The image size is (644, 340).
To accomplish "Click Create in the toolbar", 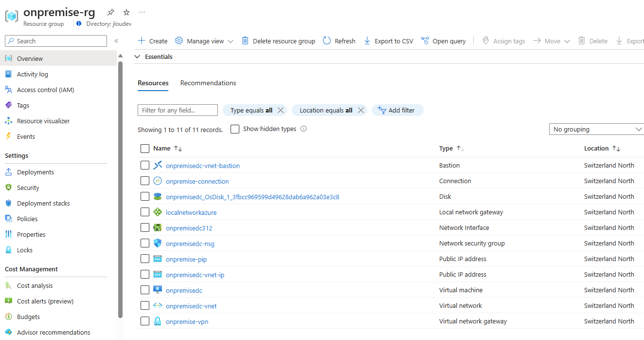I will point(153,41).
